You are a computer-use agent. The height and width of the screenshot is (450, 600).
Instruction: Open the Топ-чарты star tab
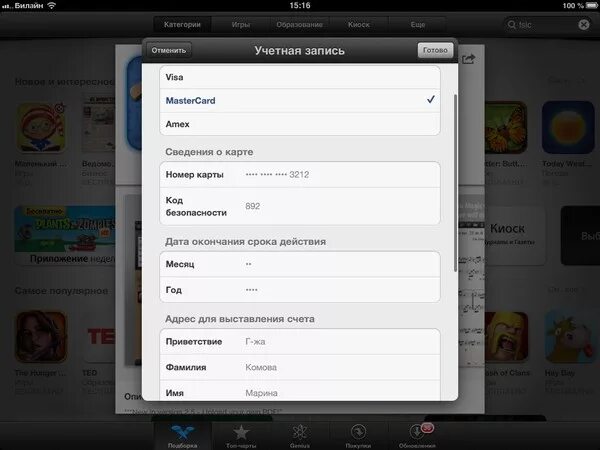pyautogui.click(x=241, y=436)
